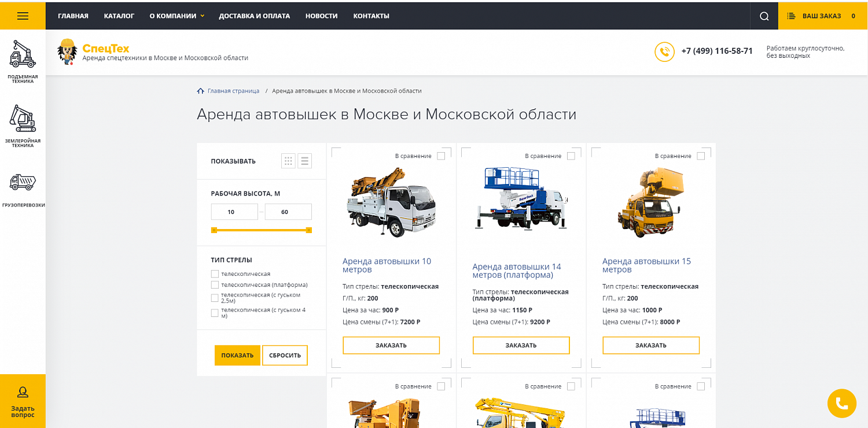
Task: Check the телескопическая boom type filter
Action: coord(215,274)
